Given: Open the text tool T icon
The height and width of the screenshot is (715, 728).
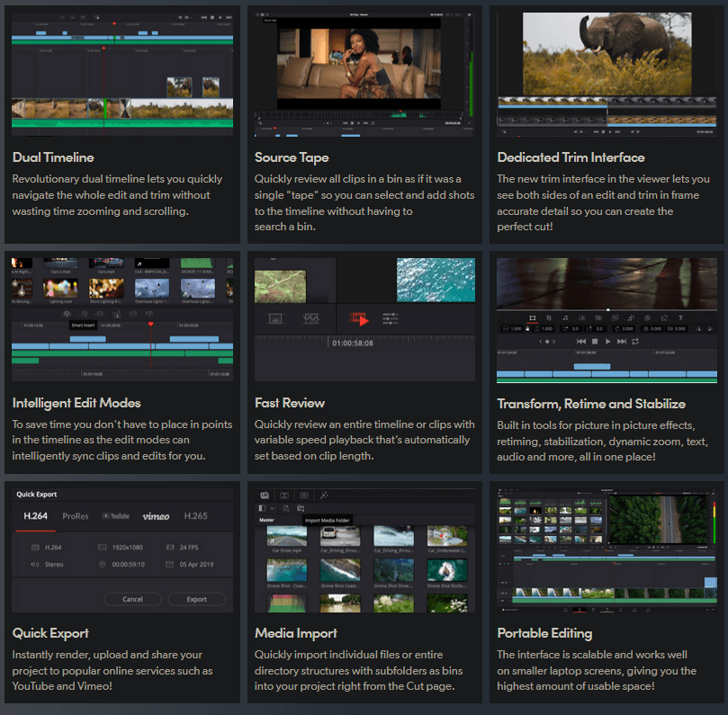Looking at the screenshot, I should coord(679,317).
